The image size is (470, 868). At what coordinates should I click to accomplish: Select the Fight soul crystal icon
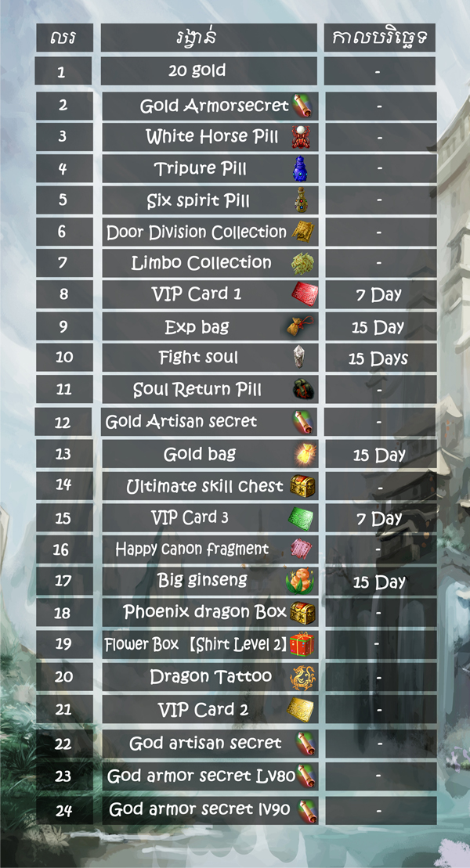click(299, 358)
